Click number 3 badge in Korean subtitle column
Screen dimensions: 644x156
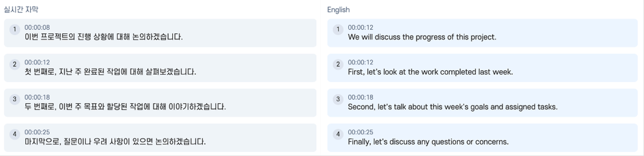[x=14, y=99]
